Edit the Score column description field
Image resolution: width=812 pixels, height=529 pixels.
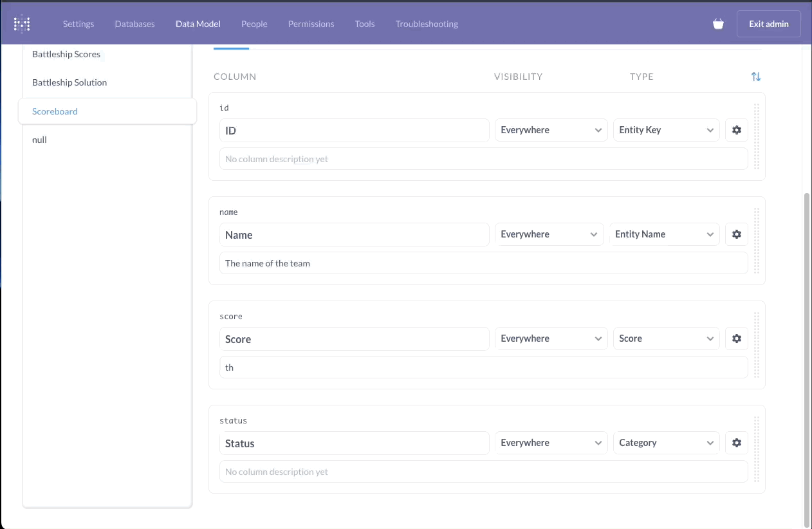point(484,367)
